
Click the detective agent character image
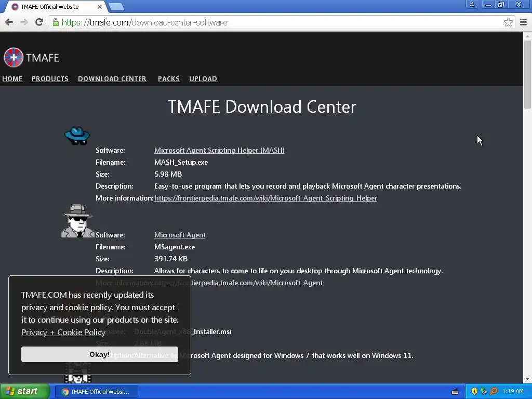pyautogui.click(x=78, y=221)
